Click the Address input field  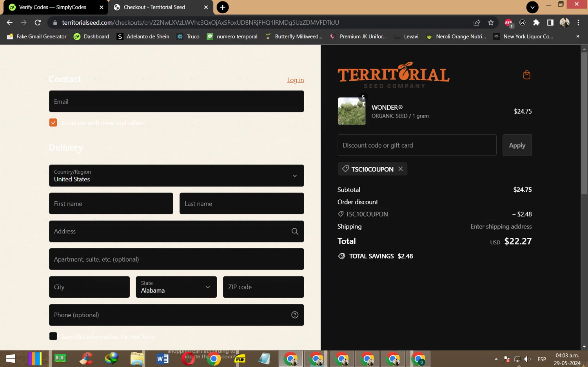coord(176,231)
